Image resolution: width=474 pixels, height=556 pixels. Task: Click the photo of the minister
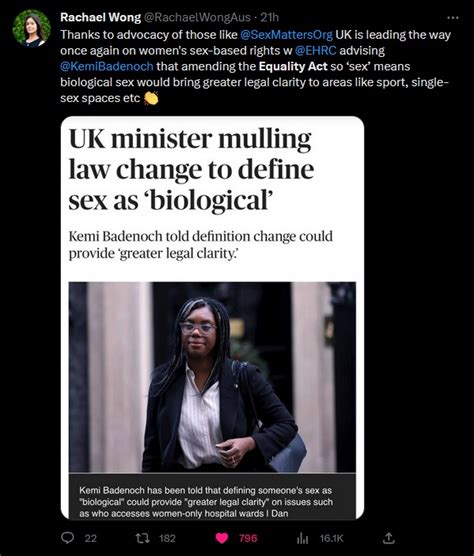[212, 377]
